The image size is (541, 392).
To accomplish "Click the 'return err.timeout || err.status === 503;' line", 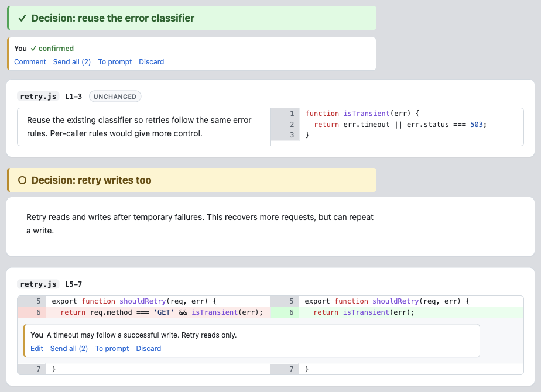I will pos(400,125).
